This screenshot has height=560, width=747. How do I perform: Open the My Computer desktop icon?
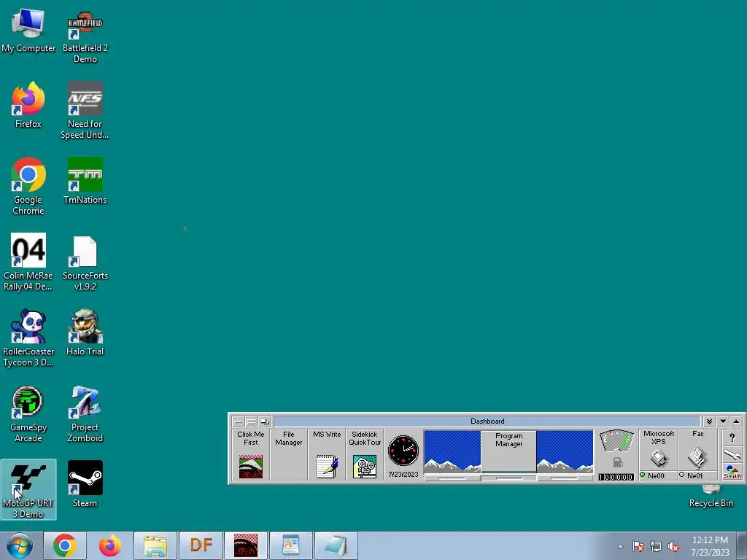pyautogui.click(x=28, y=31)
